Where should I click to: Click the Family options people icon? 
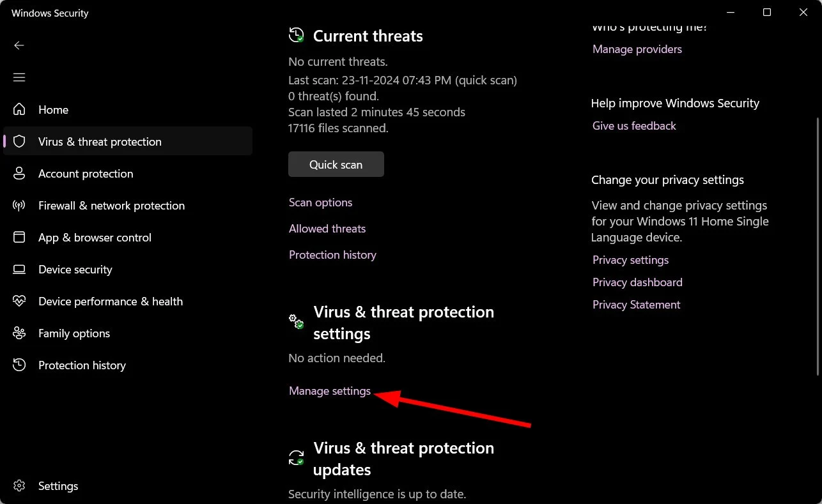[20, 333]
